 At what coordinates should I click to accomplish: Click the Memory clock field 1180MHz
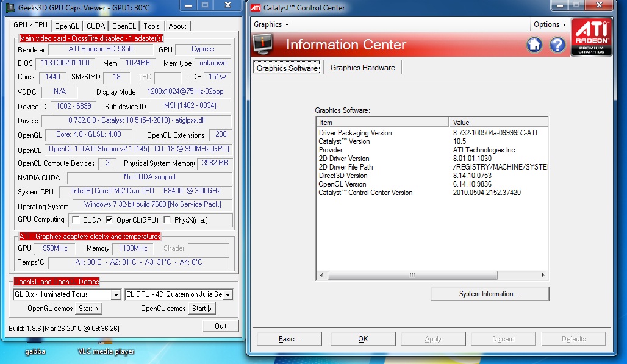133,248
